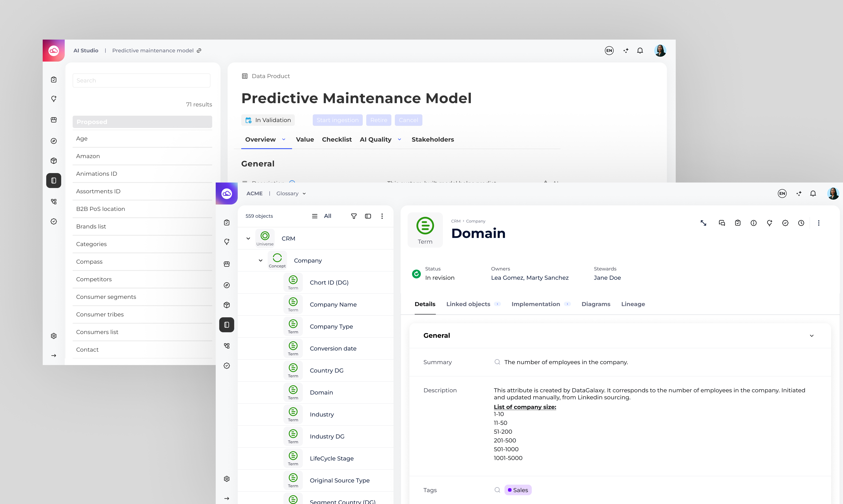Viewport: 843px width, 504px height.
Task: Click the purple Sales tag
Action: [x=518, y=490]
